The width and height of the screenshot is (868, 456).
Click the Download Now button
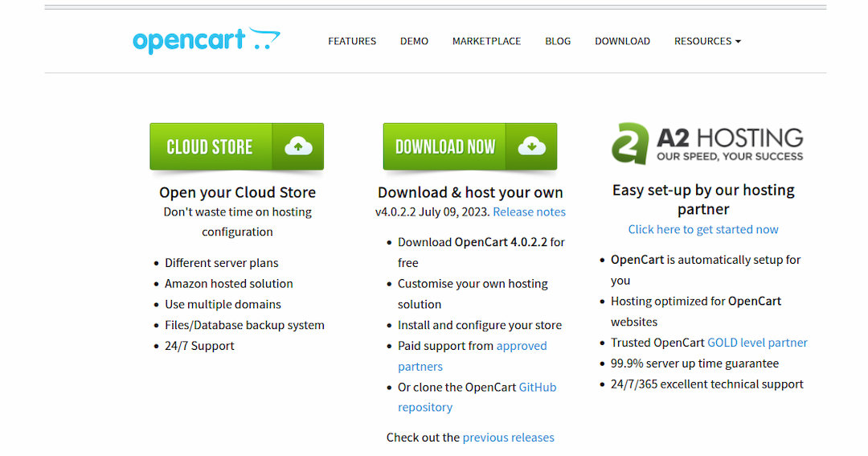click(470, 146)
